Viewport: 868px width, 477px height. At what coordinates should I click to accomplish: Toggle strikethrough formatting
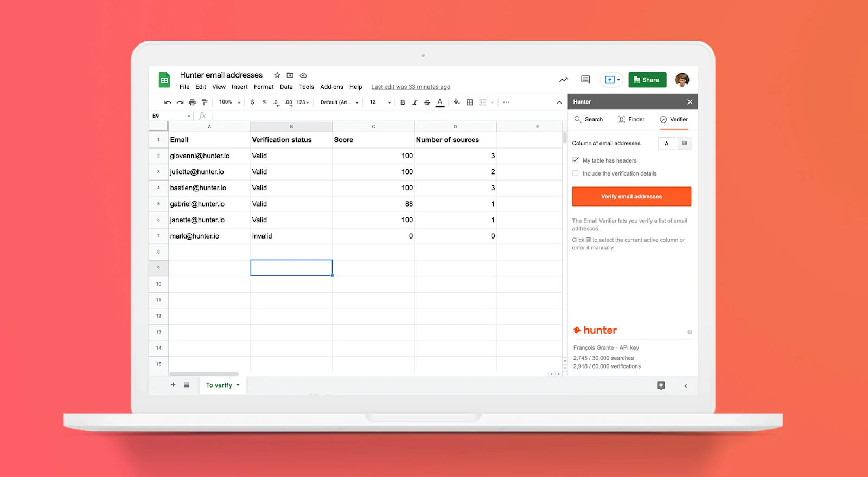point(427,102)
